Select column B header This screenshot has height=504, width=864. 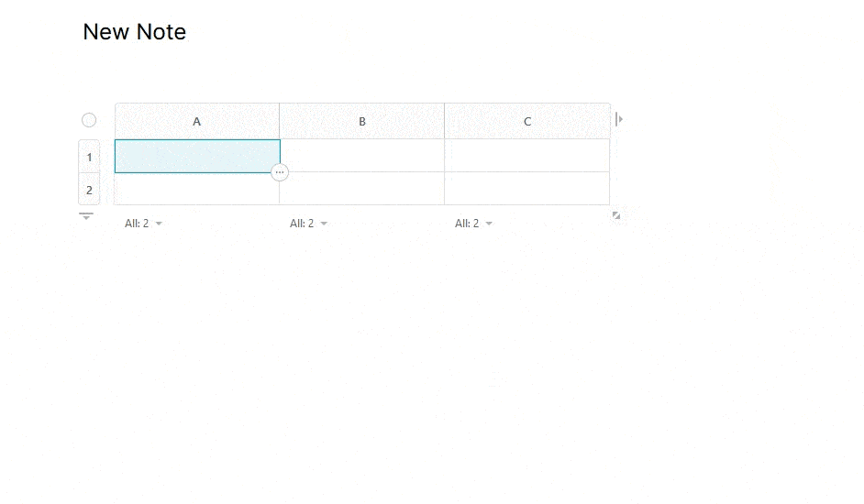[362, 121]
